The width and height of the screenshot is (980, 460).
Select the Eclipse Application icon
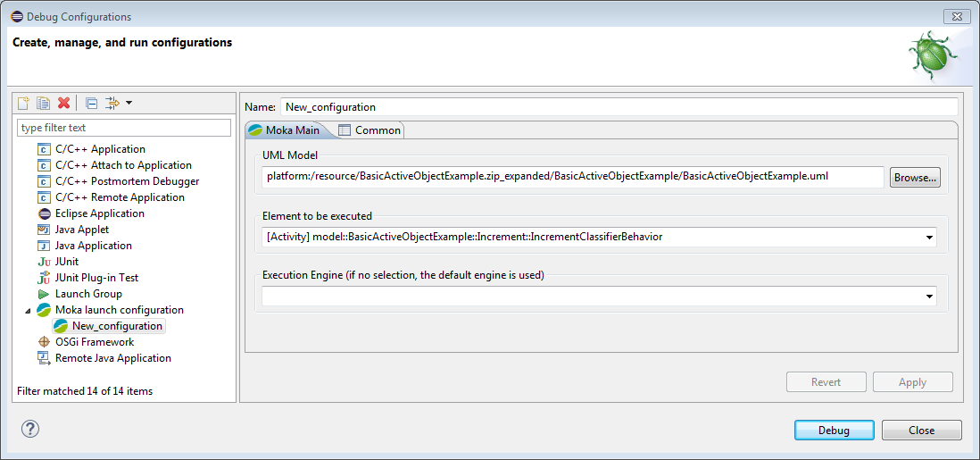click(44, 213)
